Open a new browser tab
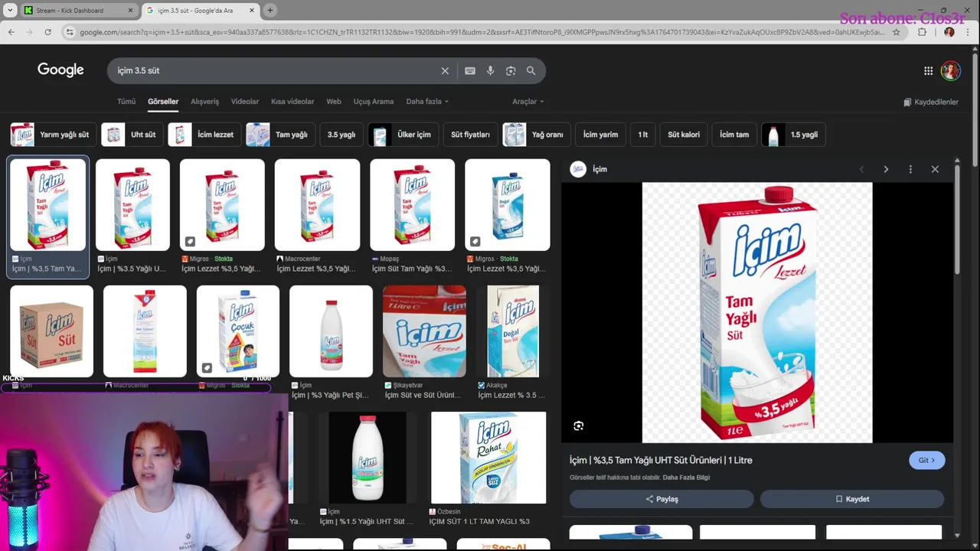 tap(269, 10)
